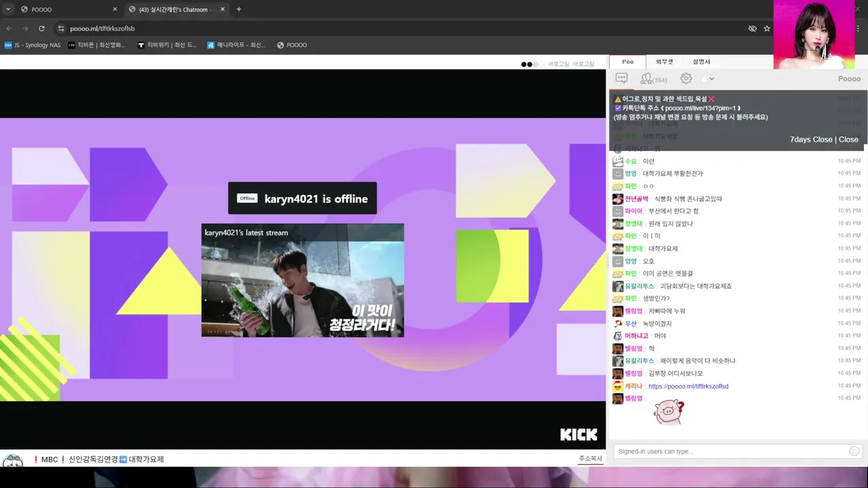Open the user list icon showing 184
This screenshot has width=868, height=488.
pyautogui.click(x=654, y=79)
